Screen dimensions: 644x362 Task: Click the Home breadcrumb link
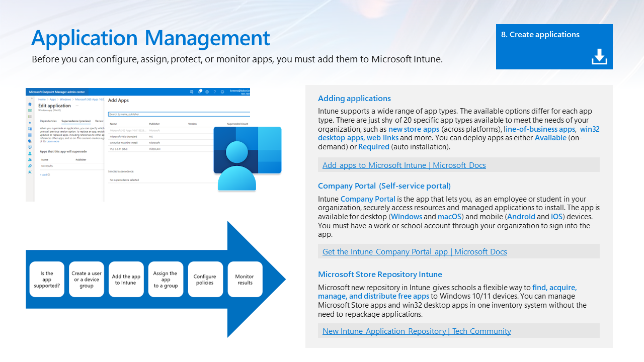pos(42,100)
